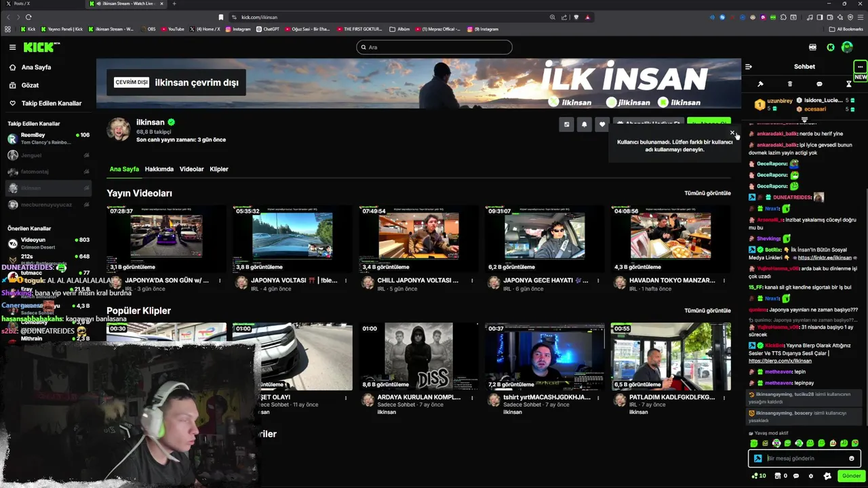Open options menu for JAPONYA GECE HAYATI video

(x=598, y=281)
